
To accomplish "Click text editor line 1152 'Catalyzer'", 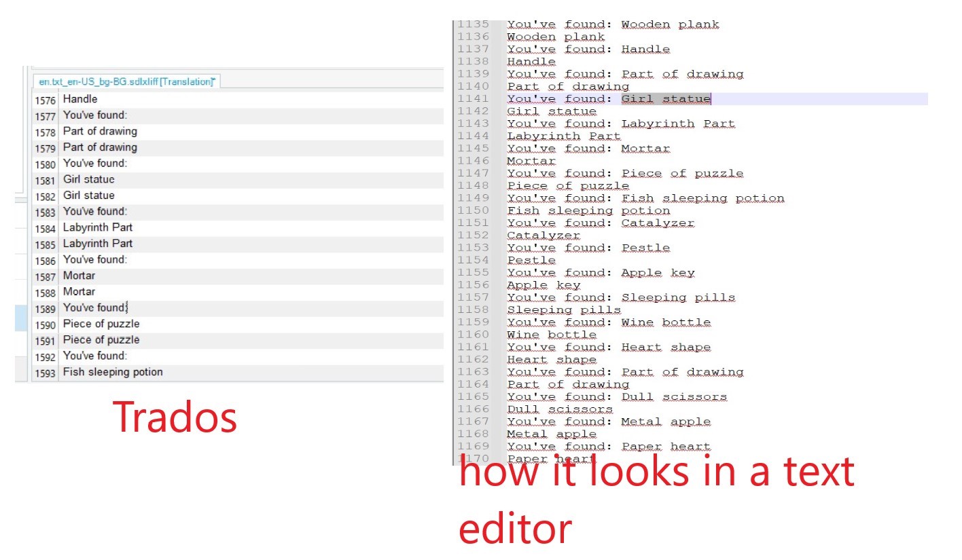I will 544,236.
